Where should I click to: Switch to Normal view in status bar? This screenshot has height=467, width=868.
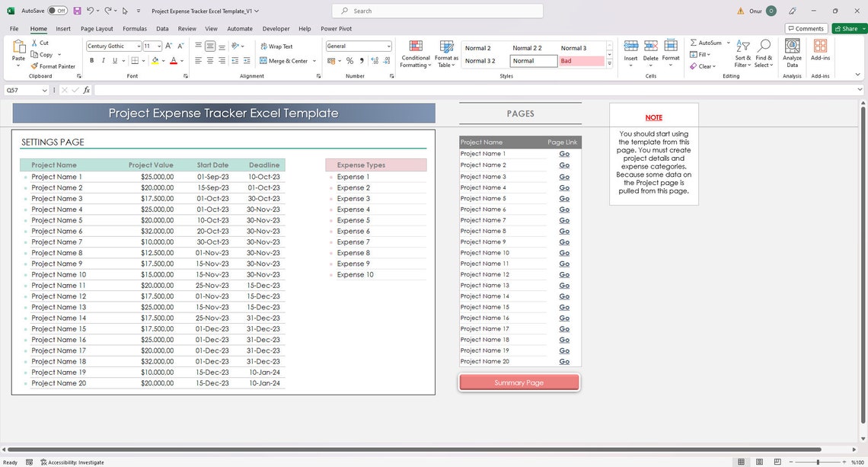742,462
